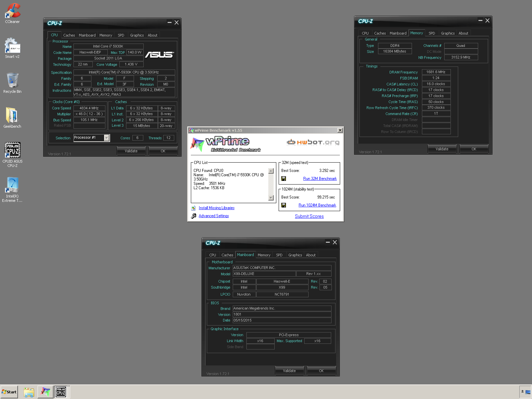Screen dimensions: 532x399
Task: Click the wPrime title bar icon
Action: pyautogui.click(x=191, y=130)
